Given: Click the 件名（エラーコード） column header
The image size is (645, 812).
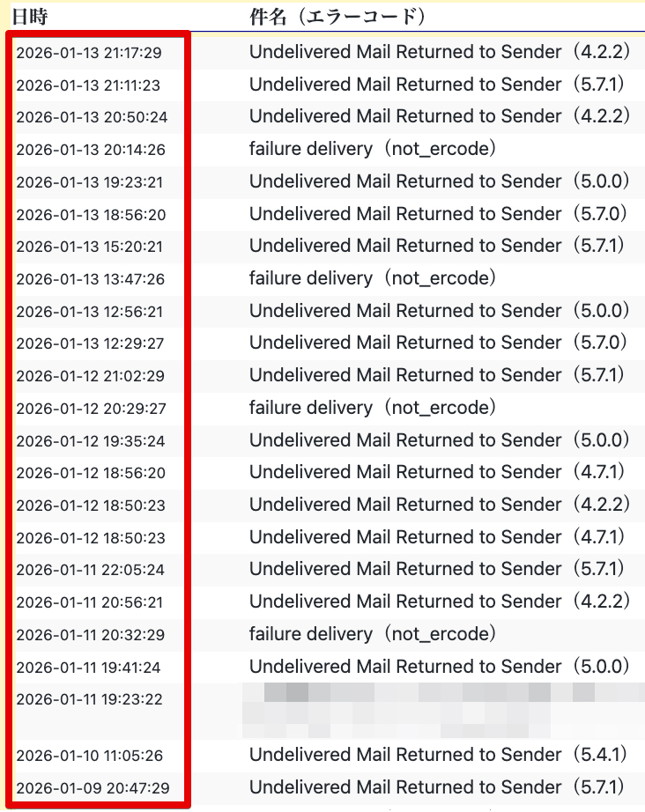Looking at the screenshot, I should coord(337,17).
